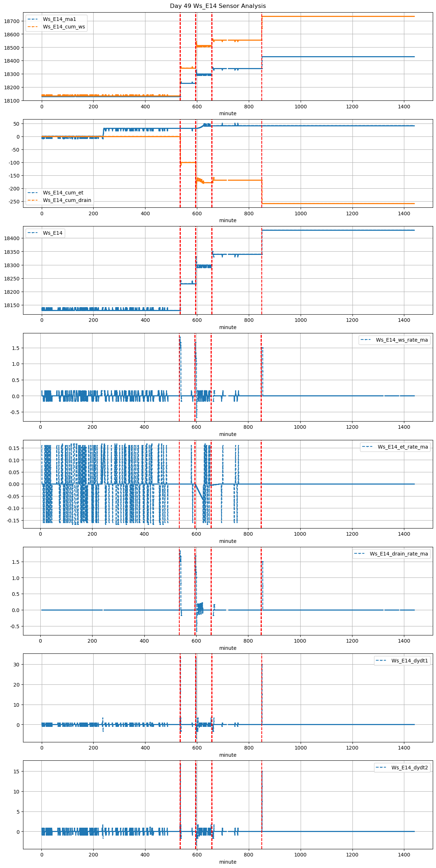Select the Ws_E14_ma1 legend entry
This screenshot has width=436, height=868.
tap(59, 19)
